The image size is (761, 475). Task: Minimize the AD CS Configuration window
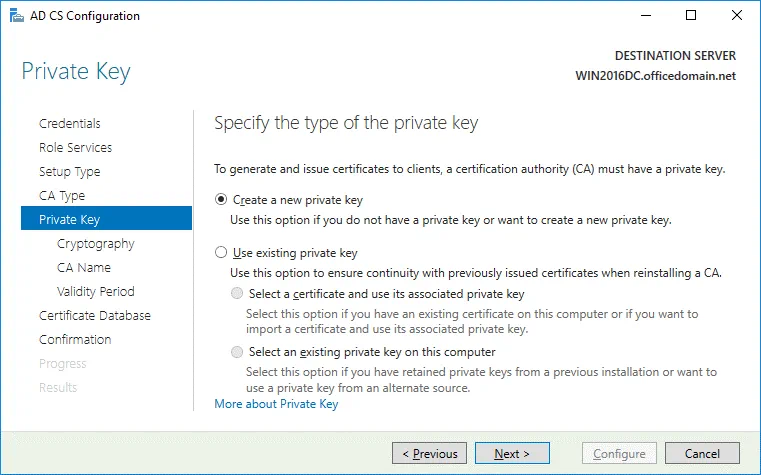coord(646,16)
